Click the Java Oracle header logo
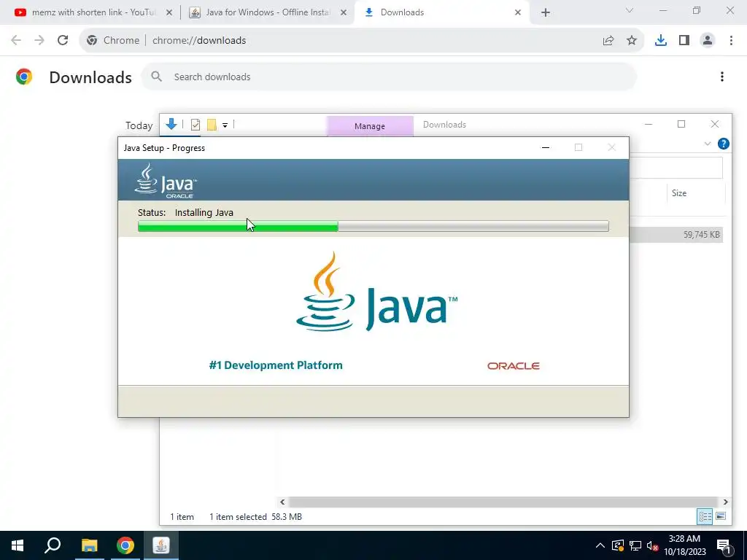Image resolution: width=747 pixels, height=560 pixels. pyautogui.click(x=166, y=181)
